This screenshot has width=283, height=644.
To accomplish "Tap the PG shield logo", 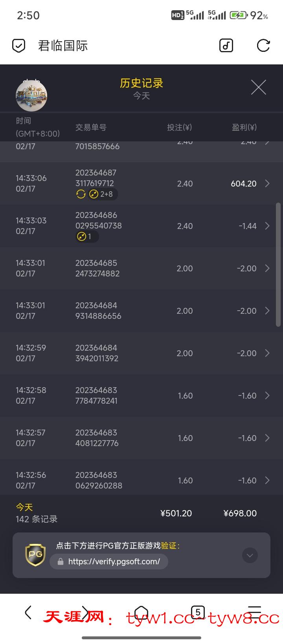I will (x=35, y=555).
